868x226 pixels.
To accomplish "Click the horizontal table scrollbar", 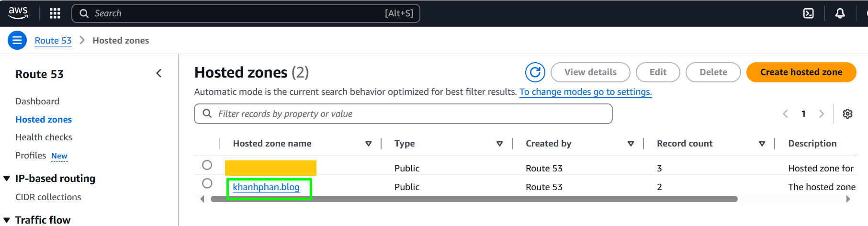I will click(474, 199).
